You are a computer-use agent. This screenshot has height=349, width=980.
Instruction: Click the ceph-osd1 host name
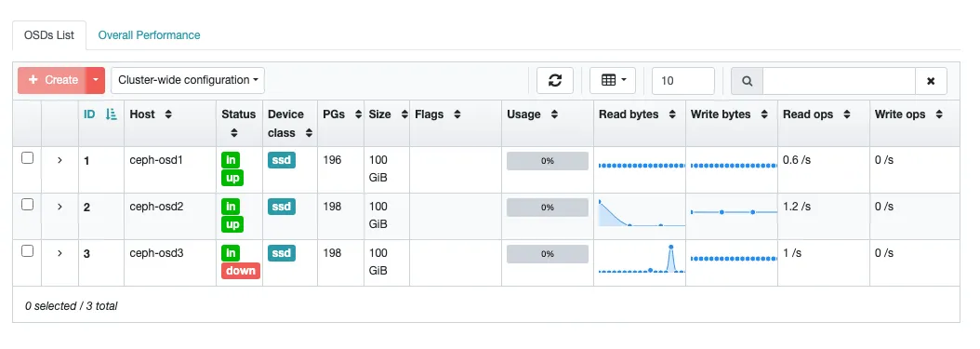tap(156, 160)
